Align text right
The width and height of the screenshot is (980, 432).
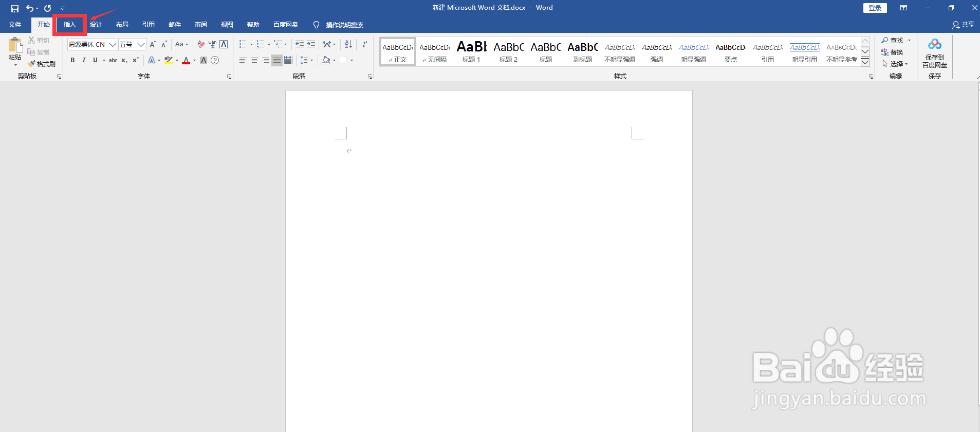click(x=266, y=60)
